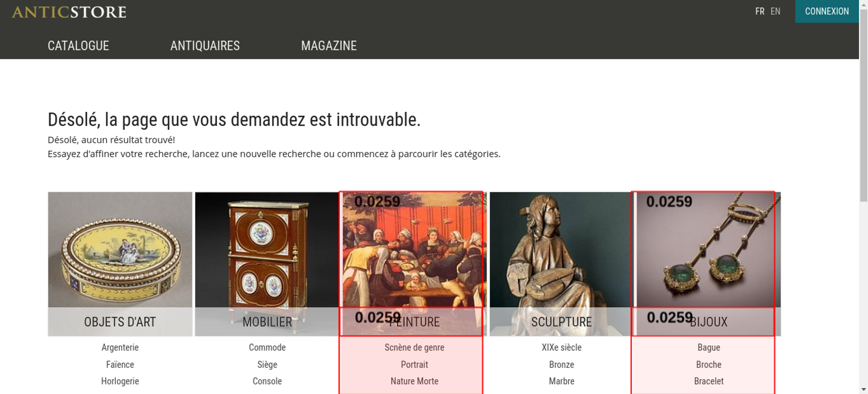
Task: Switch language to FR
Action: point(759,11)
